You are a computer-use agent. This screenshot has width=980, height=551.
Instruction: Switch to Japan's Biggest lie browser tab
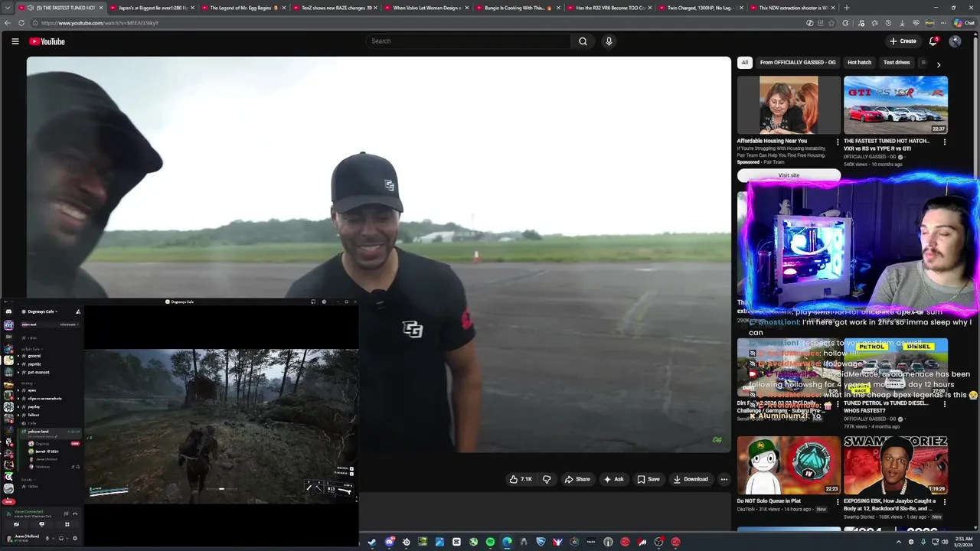[152, 8]
